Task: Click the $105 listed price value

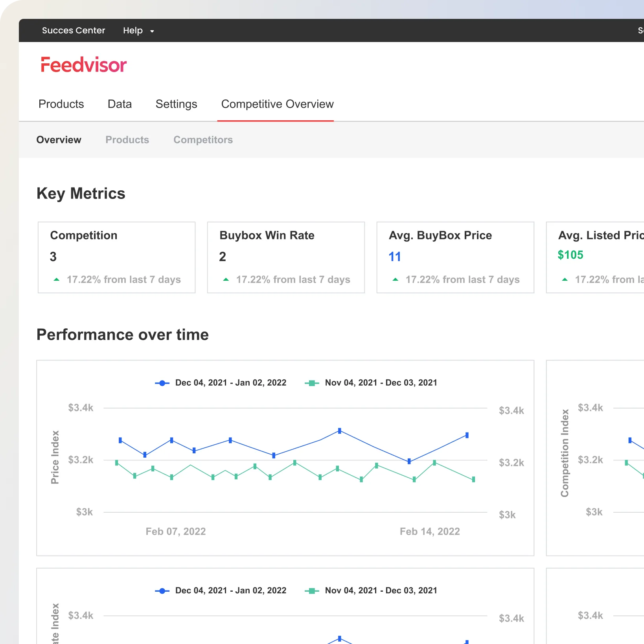Action: tap(570, 255)
